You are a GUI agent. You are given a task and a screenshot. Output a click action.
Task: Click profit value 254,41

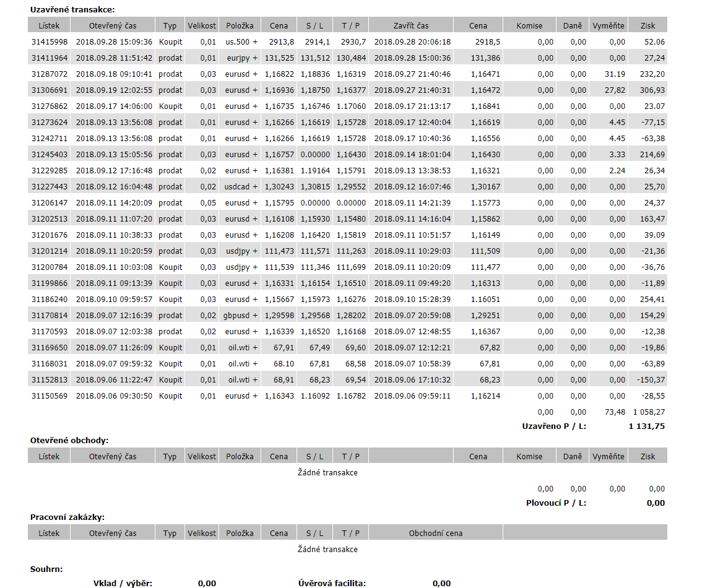point(652,300)
